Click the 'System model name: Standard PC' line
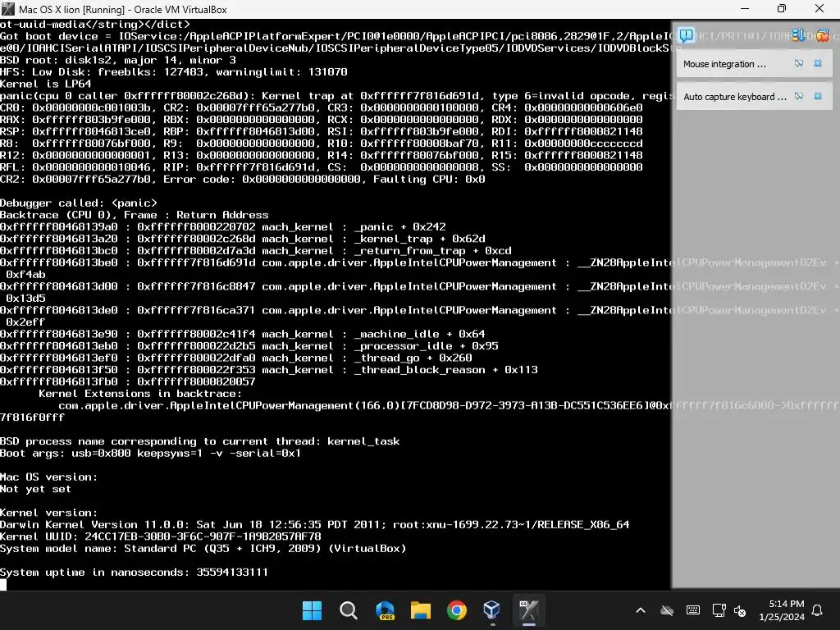The height and width of the screenshot is (630, 840). click(203, 549)
